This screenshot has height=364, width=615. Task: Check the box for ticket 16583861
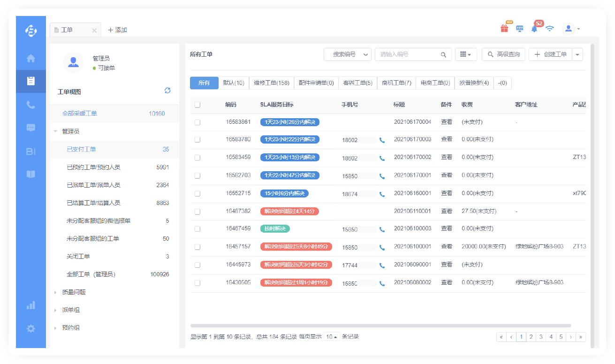[x=197, y=122]
